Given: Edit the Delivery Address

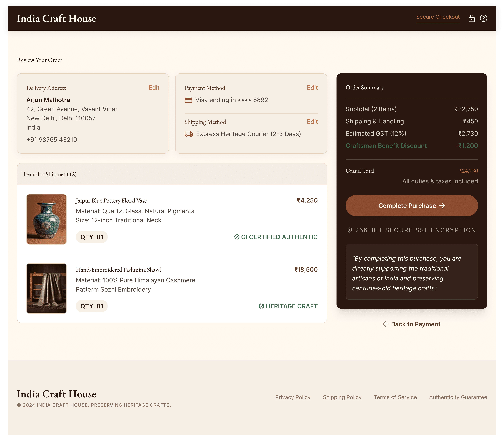Looking at the screenshot, I should tap(154, 88).
